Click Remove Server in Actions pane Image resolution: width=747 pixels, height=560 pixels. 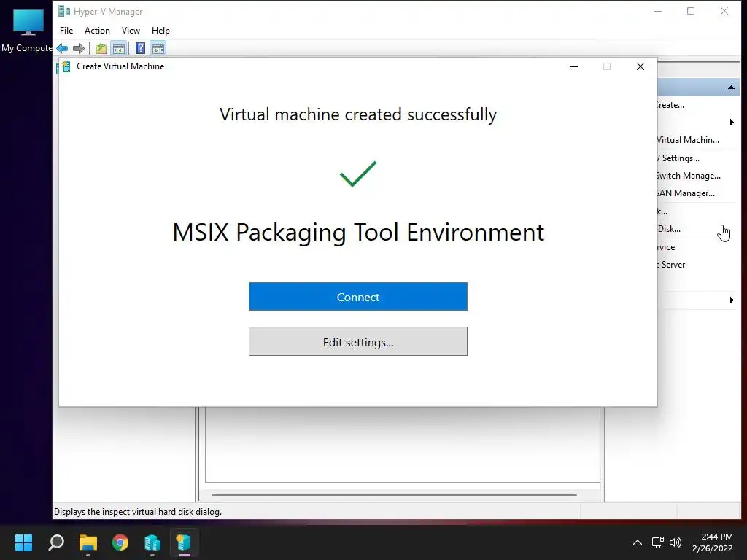click(671, 265)
